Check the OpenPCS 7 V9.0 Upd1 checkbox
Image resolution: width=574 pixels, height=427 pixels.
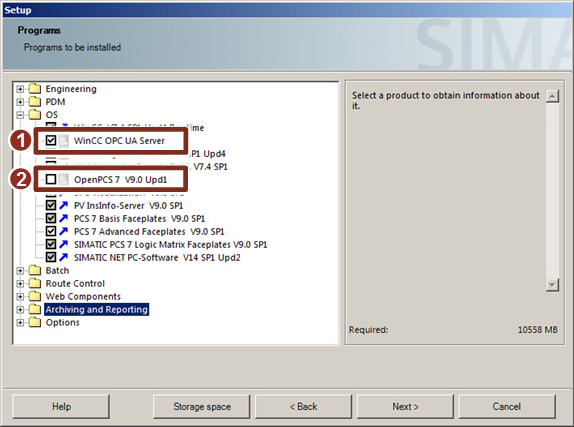point(51,179)
